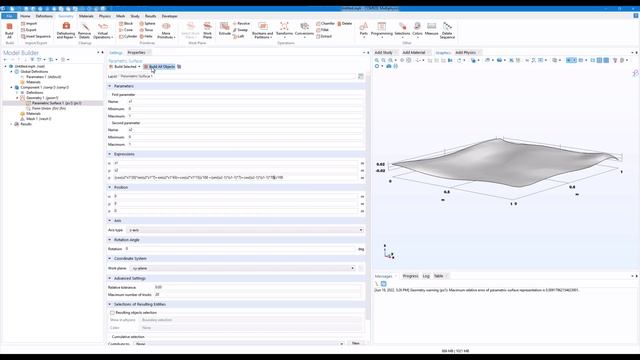Click the Relative tolerance field
This screenshot has width=640, height=360.
coord(257,287)
